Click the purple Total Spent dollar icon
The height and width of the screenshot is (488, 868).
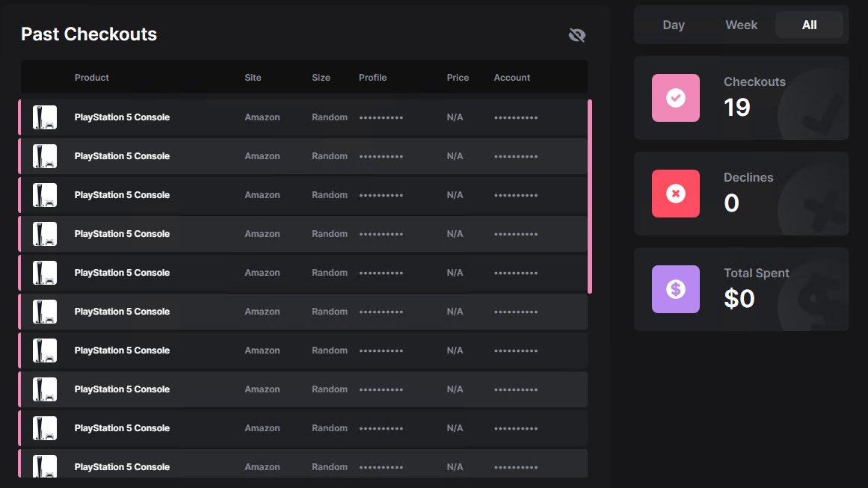[x=675, y=289]
